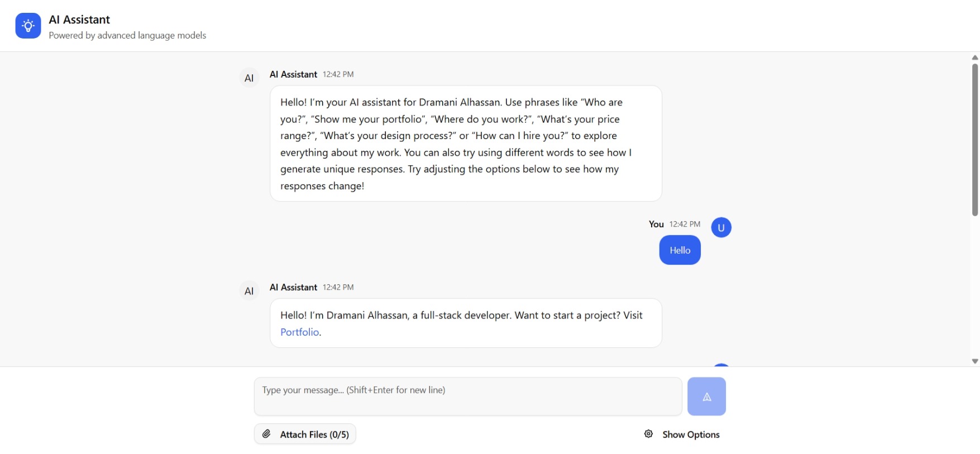Click the blue U user avatar
Viewport: 980px width, 454px height.
pyautogui.click(x=721, y=227)
